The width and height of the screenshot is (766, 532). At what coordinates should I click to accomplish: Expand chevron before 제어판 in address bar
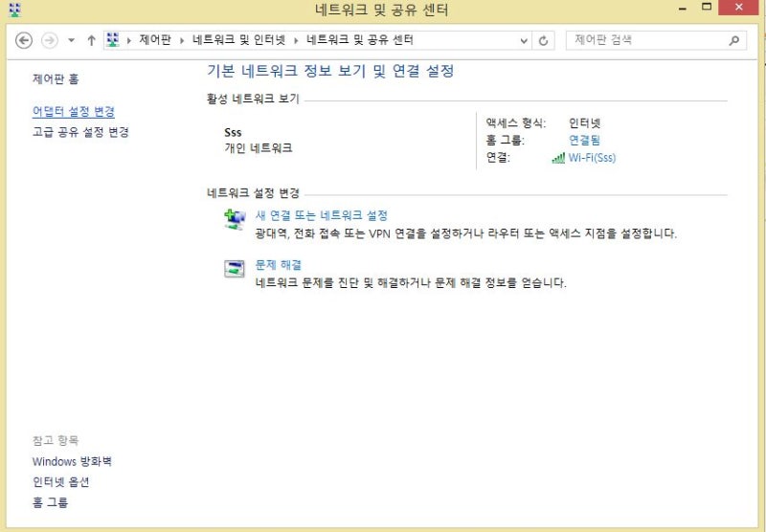point(129,40)
